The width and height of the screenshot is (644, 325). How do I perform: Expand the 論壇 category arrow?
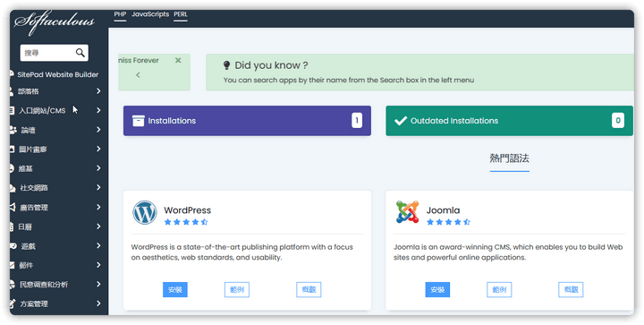point(98,130)
